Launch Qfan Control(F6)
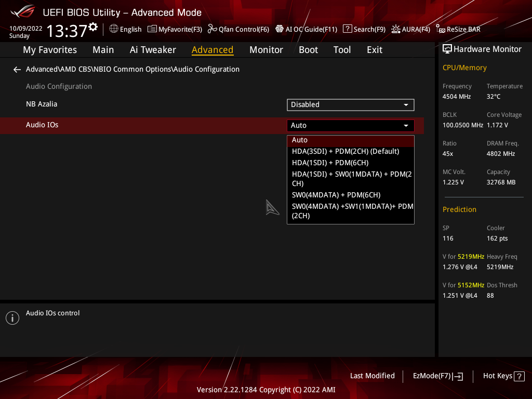 click(x=238, y=29)
